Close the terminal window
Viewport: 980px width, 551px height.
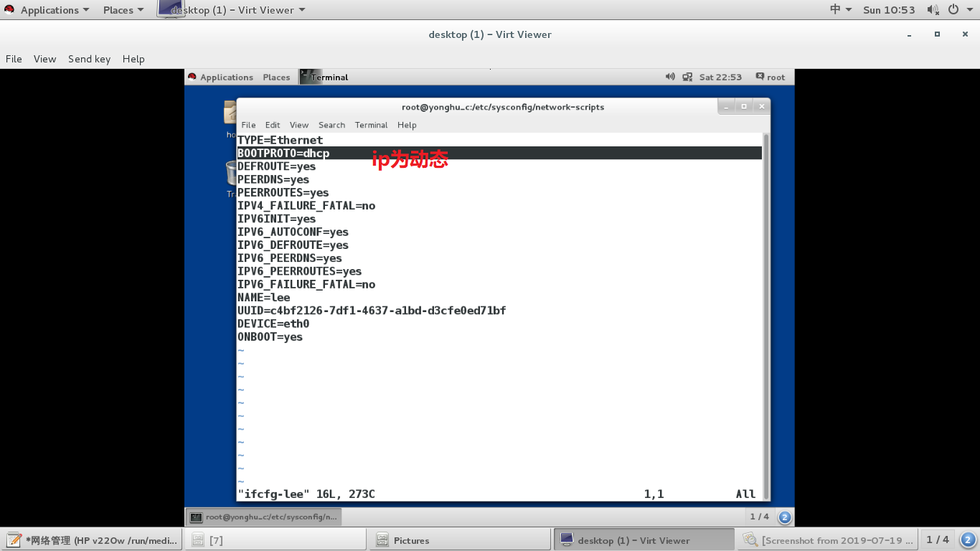coord(762,106)
